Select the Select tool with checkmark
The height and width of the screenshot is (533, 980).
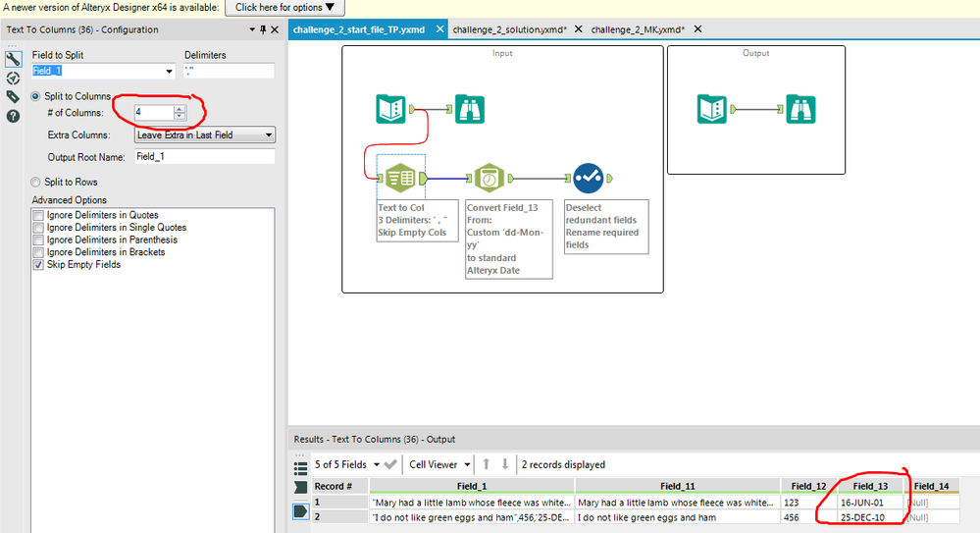pos(589,179)
